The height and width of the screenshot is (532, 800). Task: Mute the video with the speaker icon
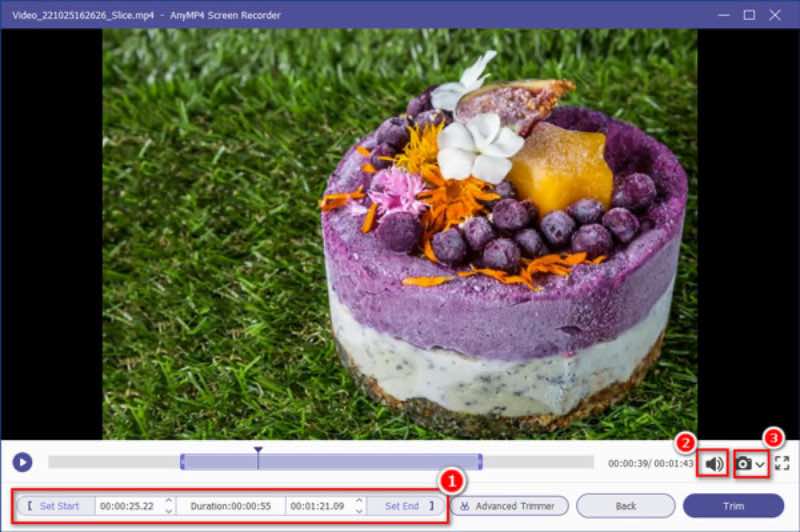[x=714, y=464]
